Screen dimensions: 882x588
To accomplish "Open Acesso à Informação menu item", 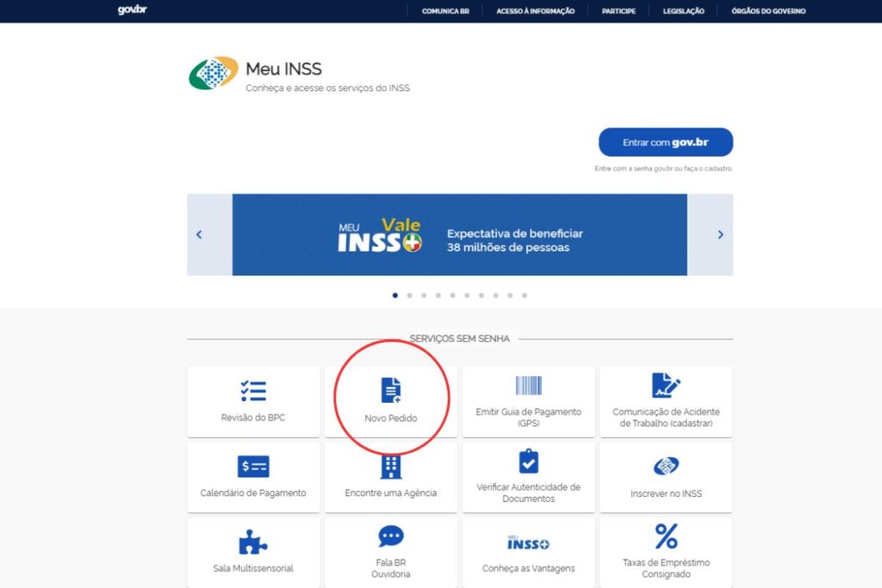I will (536, 11).
